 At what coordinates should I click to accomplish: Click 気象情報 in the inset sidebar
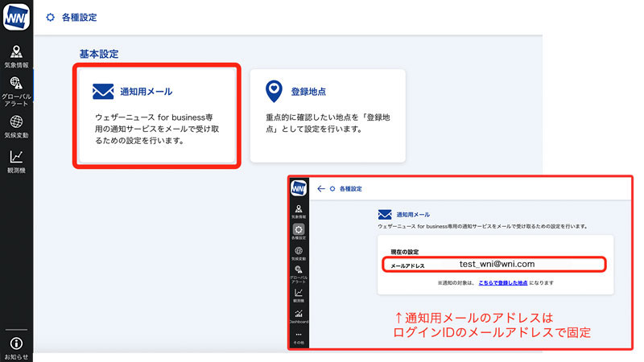coord(299,211)
